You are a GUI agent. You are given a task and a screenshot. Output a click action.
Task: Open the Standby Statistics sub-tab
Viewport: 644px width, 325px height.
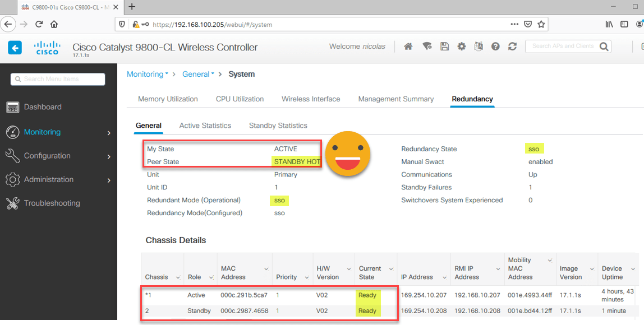point(278,126)
